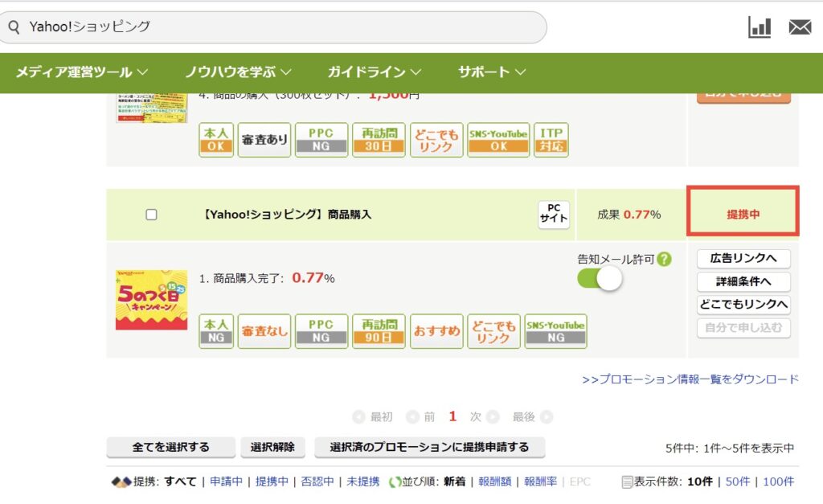Image resolution: width=823 pixels, height=504 pixels.
Task: Click the PCサイト icon beside Yahoo!ショッピング
Action: click(x=553, y=215)
